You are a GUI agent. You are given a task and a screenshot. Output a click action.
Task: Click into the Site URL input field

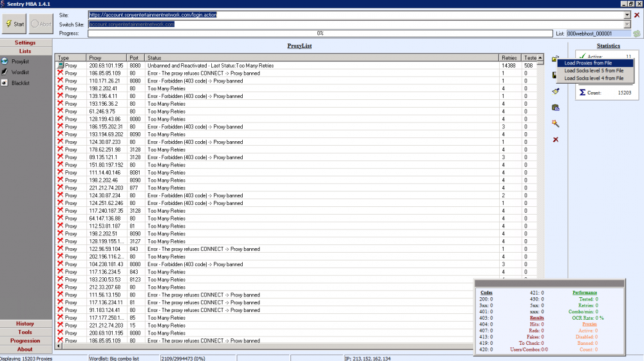[x=355, y=15]
